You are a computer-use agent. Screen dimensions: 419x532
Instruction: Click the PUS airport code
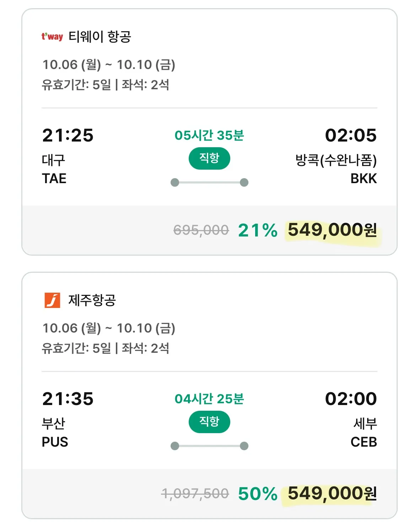click(x=55, y=442)
